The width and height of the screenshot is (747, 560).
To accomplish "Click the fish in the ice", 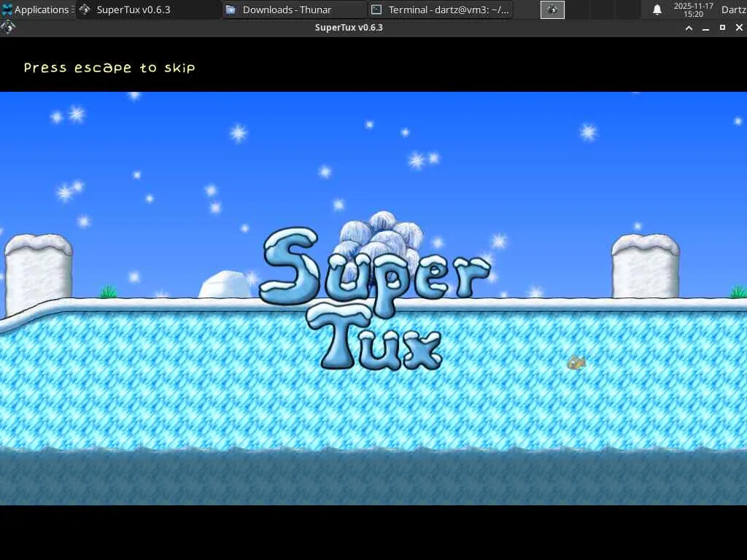I will tap(576, 363).
